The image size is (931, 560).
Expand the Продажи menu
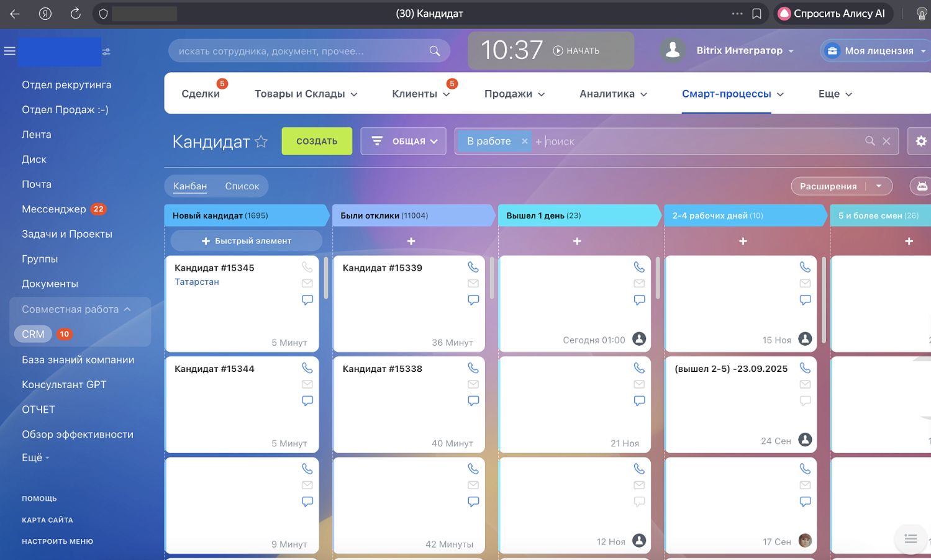(515, 94)
